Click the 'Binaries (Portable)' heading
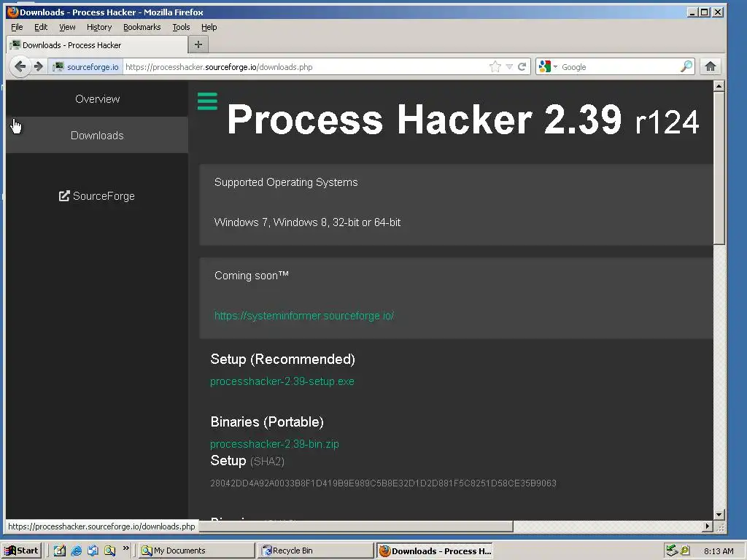The height and width of the screenshot is (560, 747). click(x=267, y=422)
